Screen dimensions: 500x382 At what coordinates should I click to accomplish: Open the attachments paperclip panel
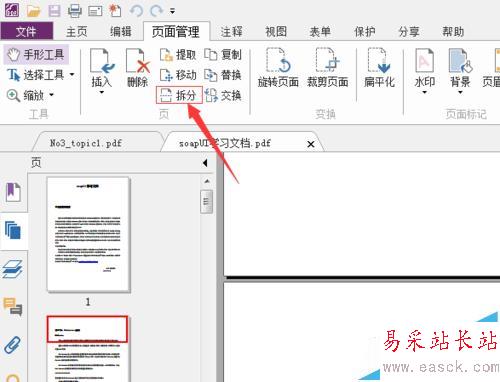click(13, 345)
